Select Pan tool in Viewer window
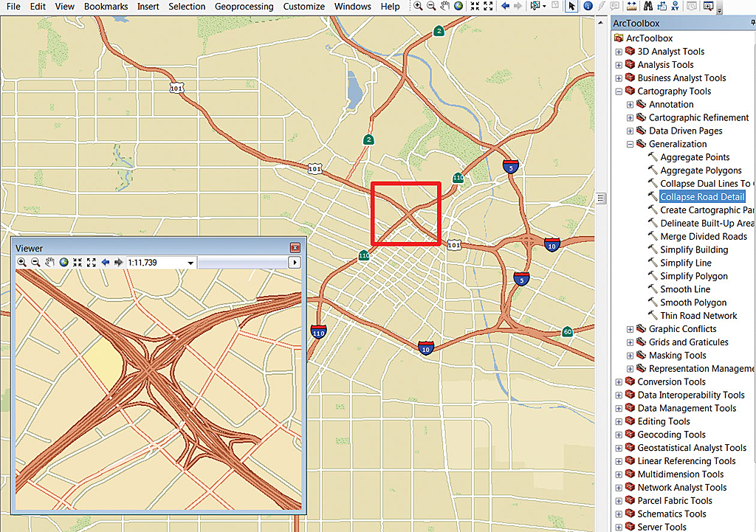756x532 pixels. [x=49, y=262]
